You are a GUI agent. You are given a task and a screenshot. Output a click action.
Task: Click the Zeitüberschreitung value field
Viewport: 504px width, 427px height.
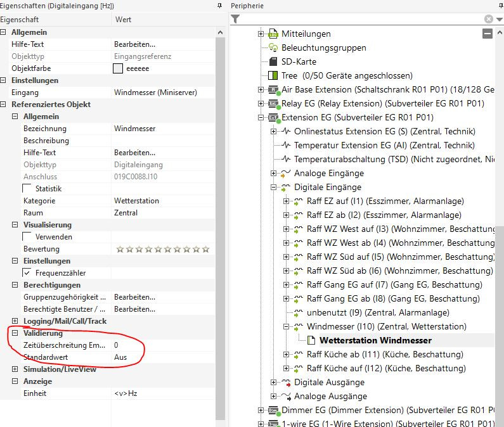[x=162, y=345]
